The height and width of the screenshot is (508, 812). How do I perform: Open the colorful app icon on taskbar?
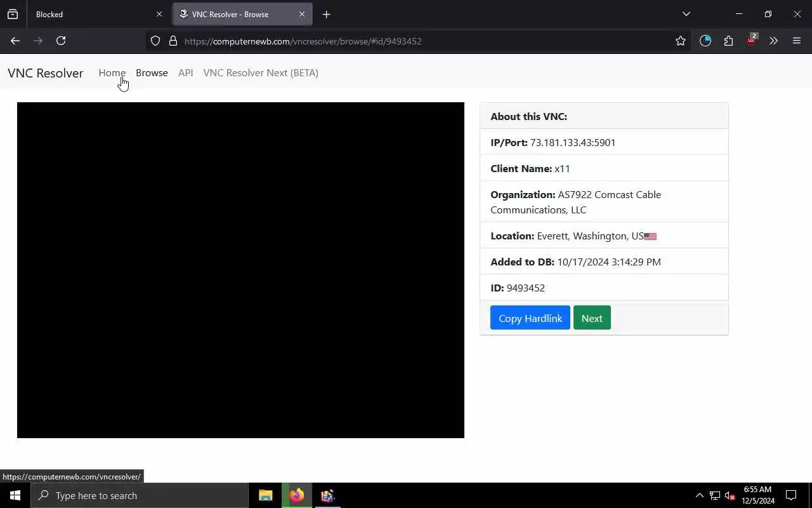[x=327, y=495]
